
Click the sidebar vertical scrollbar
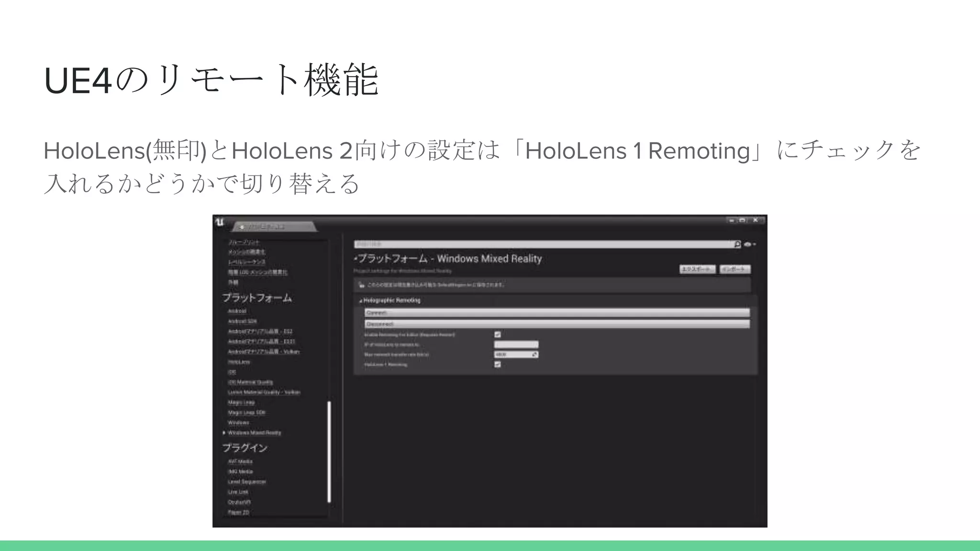[329, 452]
